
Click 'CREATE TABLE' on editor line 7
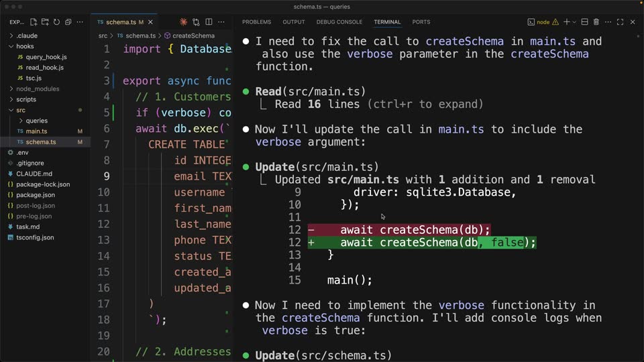[x=187, y=145]
